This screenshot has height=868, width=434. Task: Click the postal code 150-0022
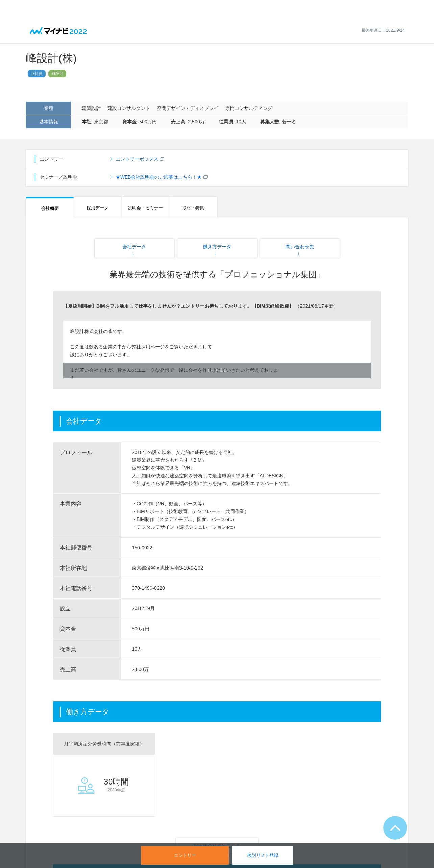click(x=142, y=548)
